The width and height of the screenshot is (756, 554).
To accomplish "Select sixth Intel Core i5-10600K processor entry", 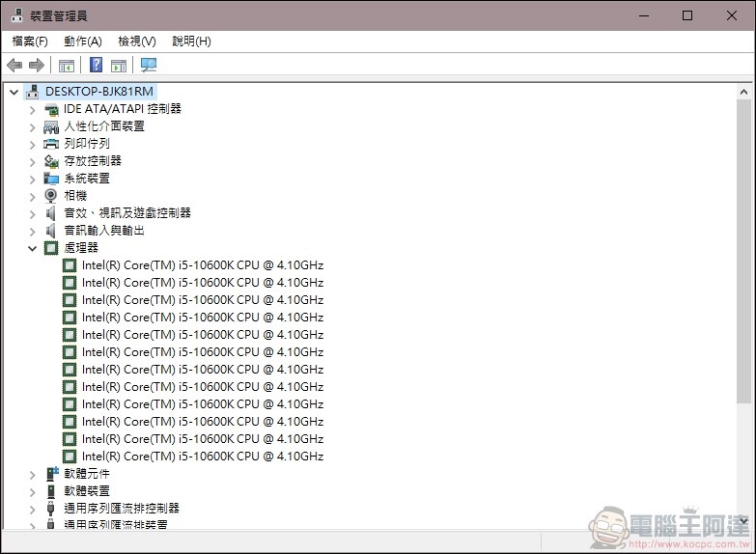I will point(203,352).
